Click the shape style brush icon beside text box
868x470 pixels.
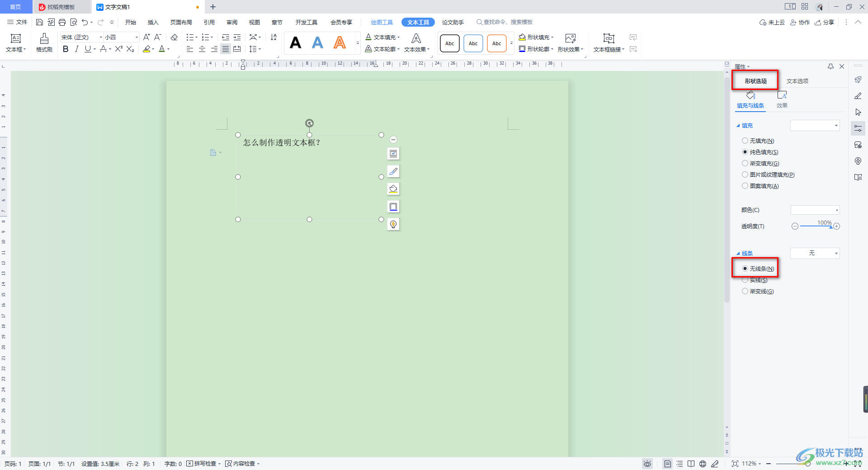click(x=393, y=171)
